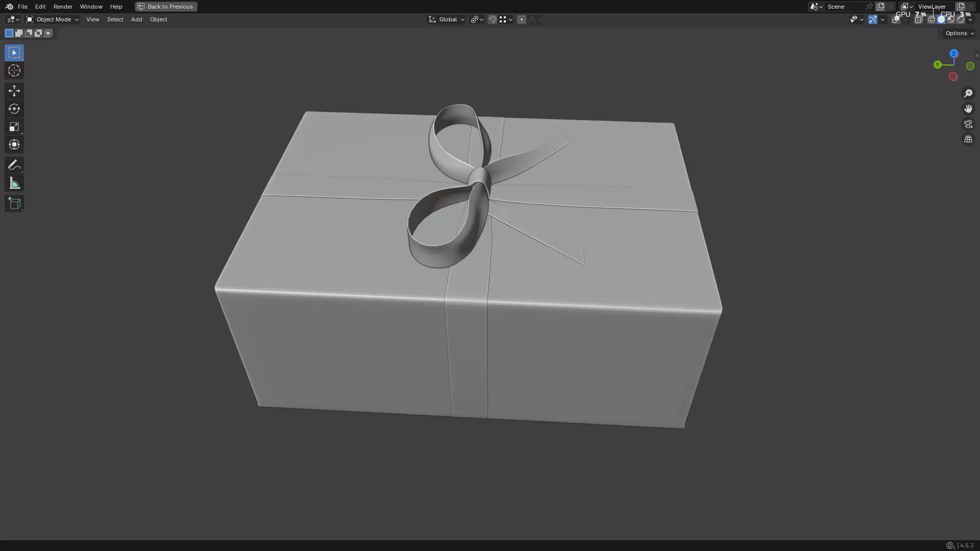Click the ViewLayer name field

click(934, 7)
